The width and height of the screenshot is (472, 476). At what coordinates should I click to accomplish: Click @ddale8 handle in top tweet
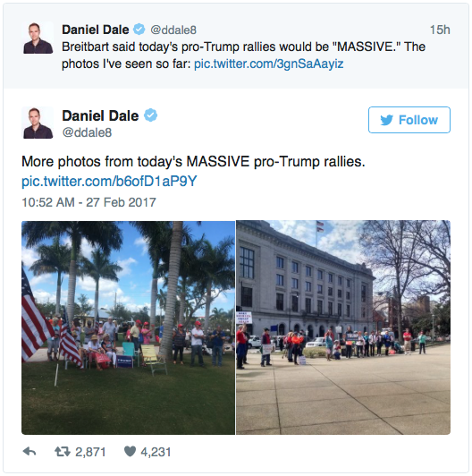click(173, 30)
